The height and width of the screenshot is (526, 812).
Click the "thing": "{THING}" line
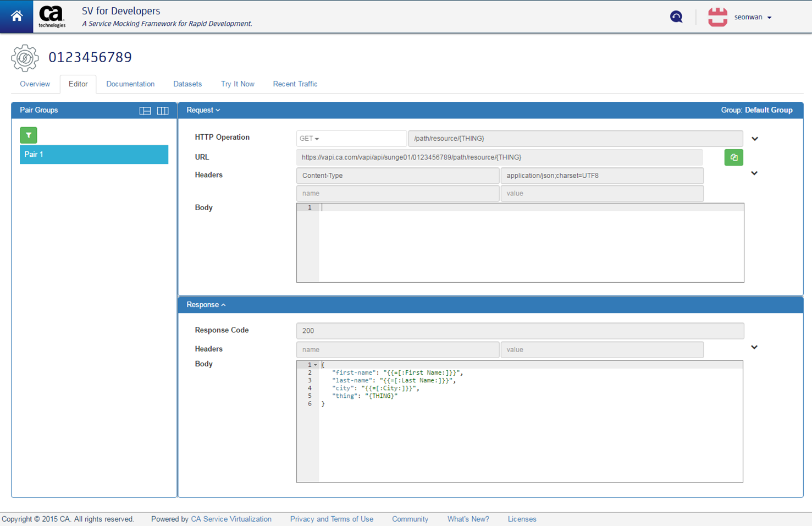click(364, 396)
